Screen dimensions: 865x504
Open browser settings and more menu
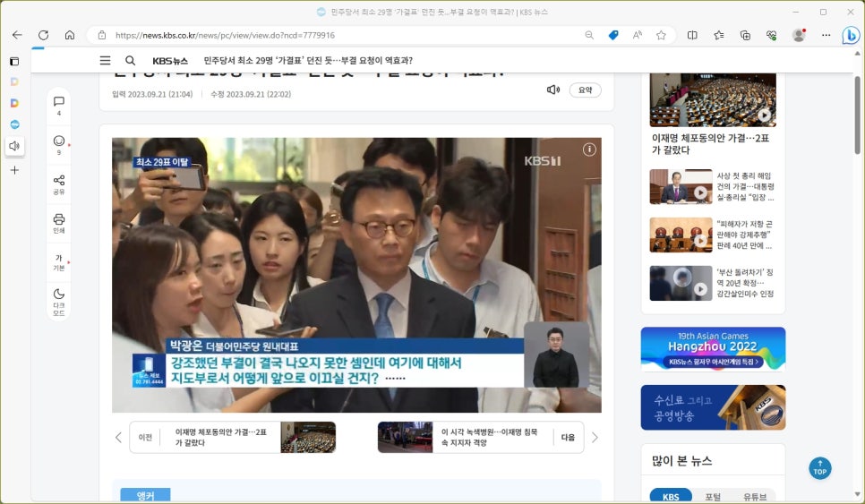coord(826,35)
